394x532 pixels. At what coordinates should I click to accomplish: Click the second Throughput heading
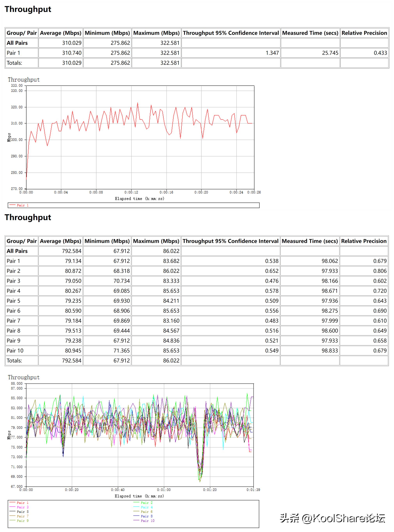tap(28, 217)
